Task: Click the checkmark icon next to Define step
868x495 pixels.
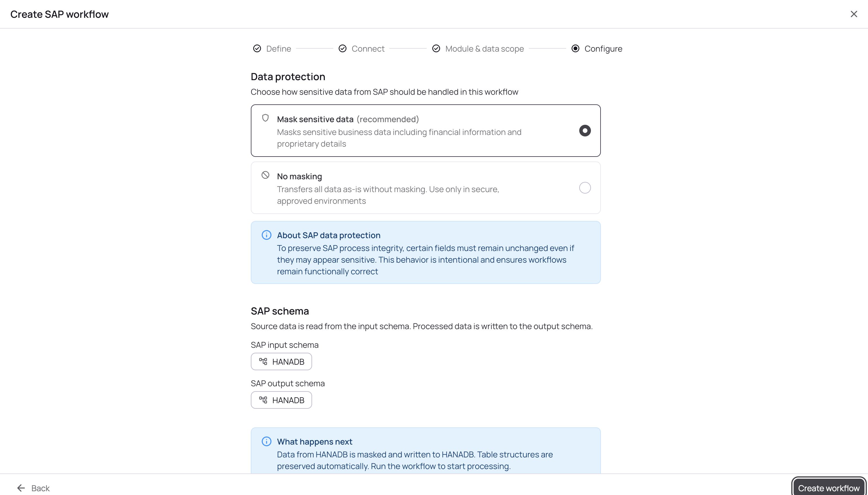Action: coord(257,49)
